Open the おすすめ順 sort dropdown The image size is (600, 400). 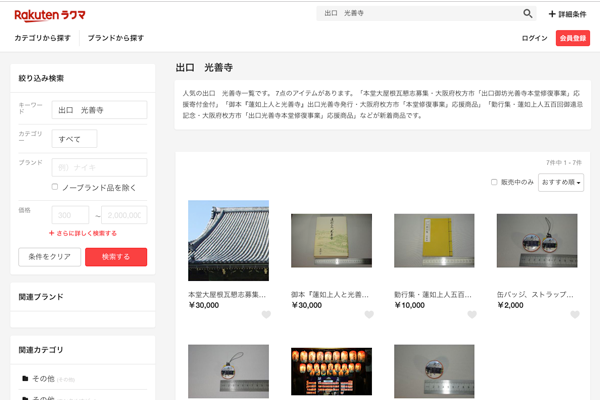pyautogui.click(x=561, y=182)
